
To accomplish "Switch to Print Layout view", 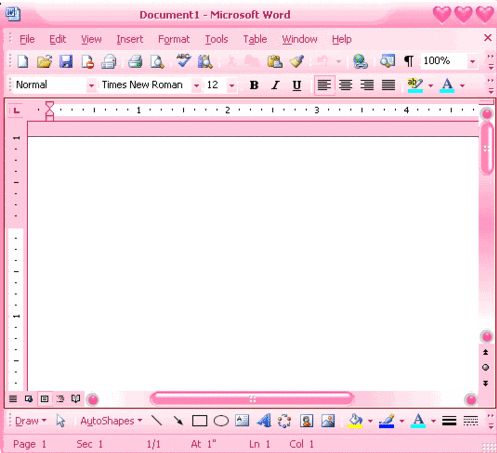I will 44,398.
